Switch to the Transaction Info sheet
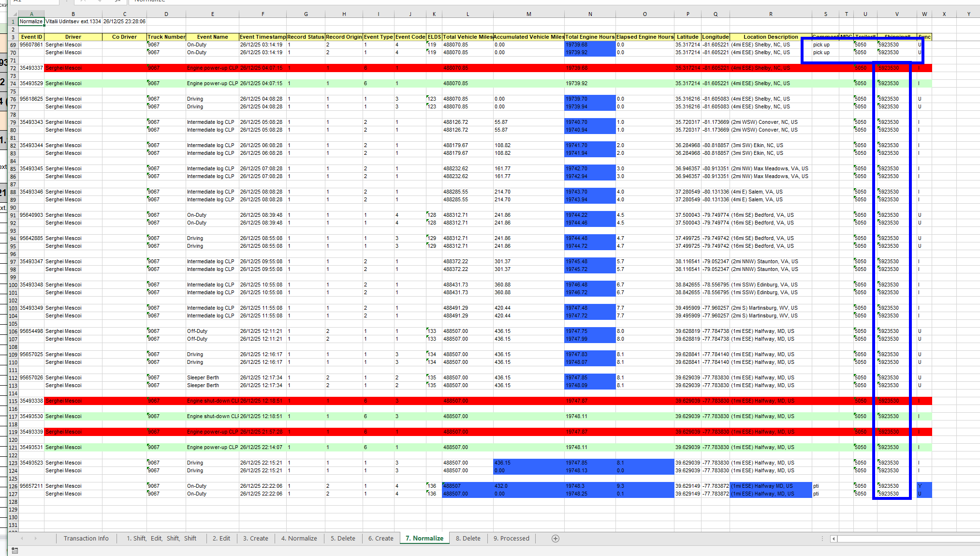 86,539
